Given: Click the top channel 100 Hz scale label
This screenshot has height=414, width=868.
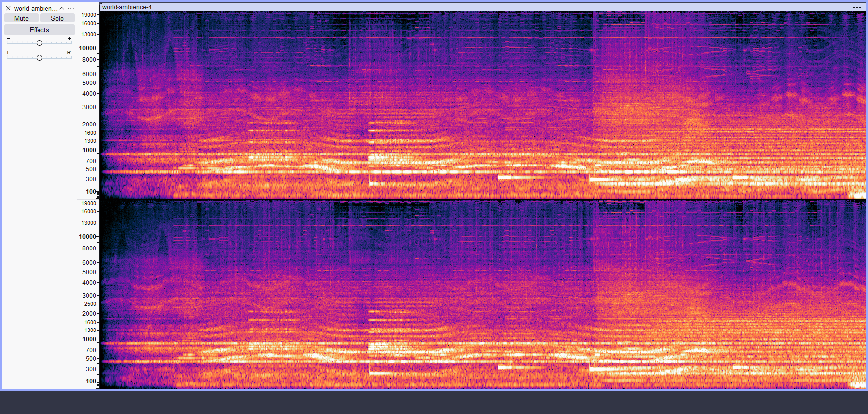Looking at the screenshot, I should click(91, 191).
